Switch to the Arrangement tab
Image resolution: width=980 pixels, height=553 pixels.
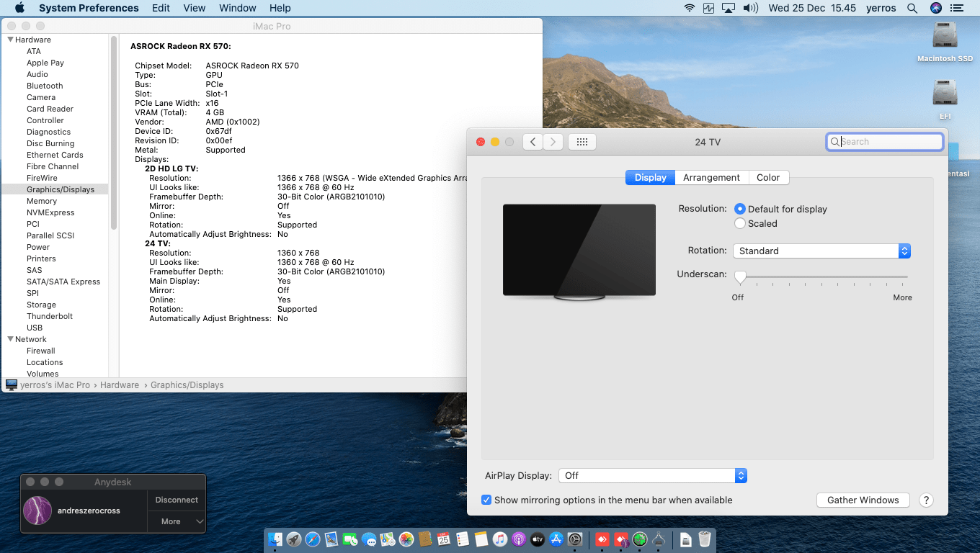[x=711, y=178]
